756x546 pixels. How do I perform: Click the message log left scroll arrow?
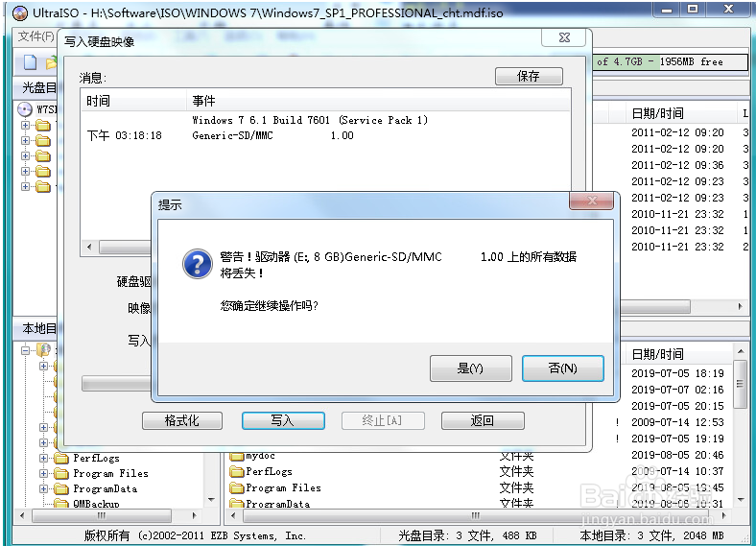coord(89,247)
